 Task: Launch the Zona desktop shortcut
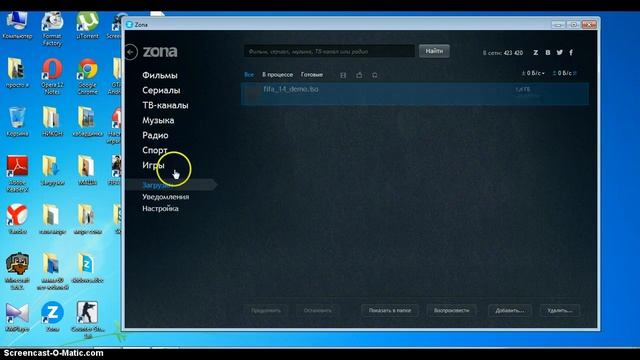[x=52, y=317]
